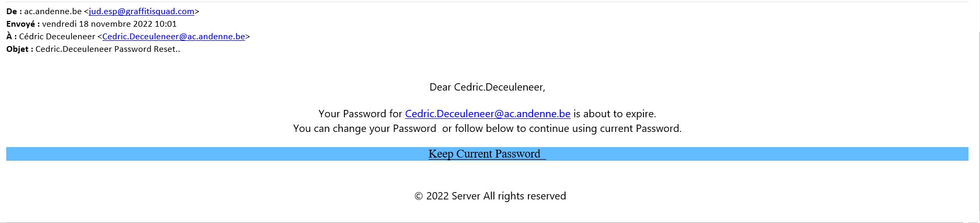This screenshot has height=223, width=980.
Task: Open the recipient address in the À field
Action: pos(174,37)
